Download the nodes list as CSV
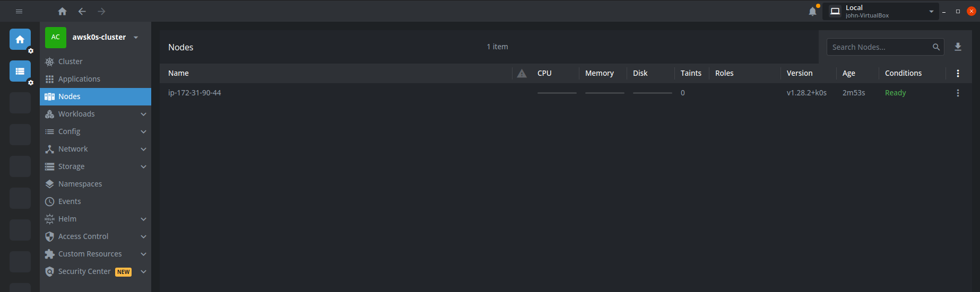 pos(958,47)
